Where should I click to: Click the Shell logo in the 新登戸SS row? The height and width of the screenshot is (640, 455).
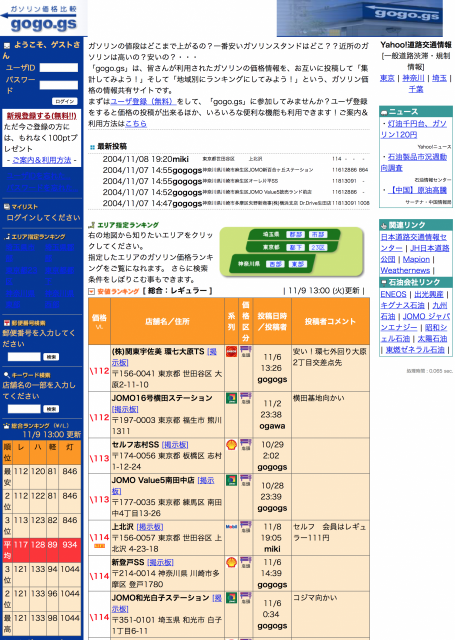pyautogui.click(x=231, y=562)
